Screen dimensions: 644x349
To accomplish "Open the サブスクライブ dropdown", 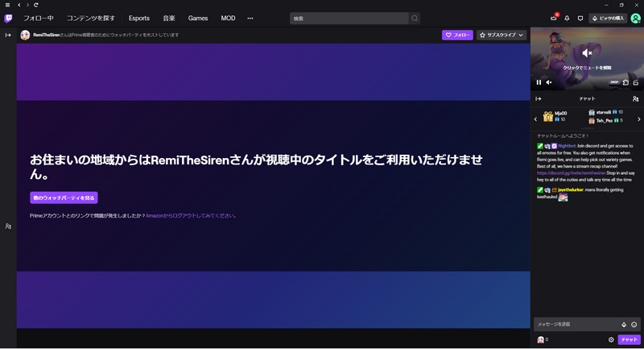I will click(x=501, y=35).
